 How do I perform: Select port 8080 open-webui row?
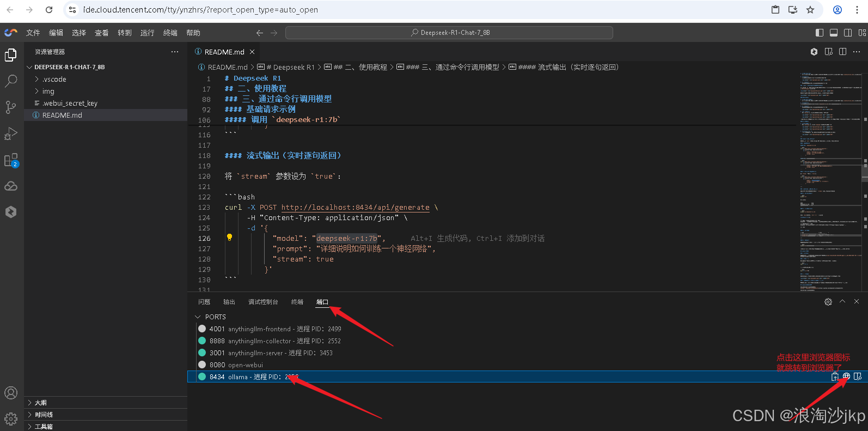pos(527,365)
